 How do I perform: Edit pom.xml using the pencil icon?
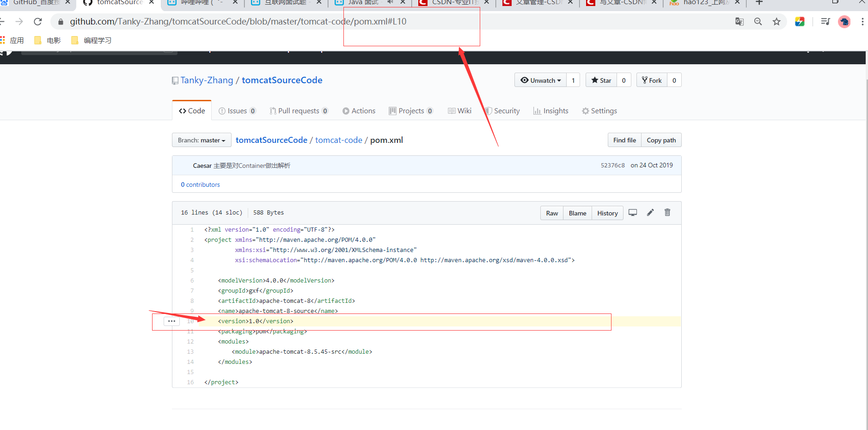point(650,213)
